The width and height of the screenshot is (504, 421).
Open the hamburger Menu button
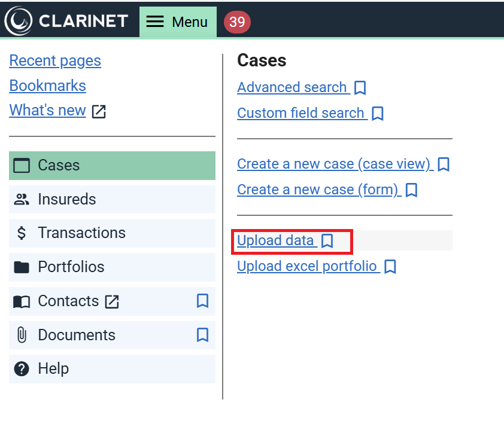click(178, 22)
